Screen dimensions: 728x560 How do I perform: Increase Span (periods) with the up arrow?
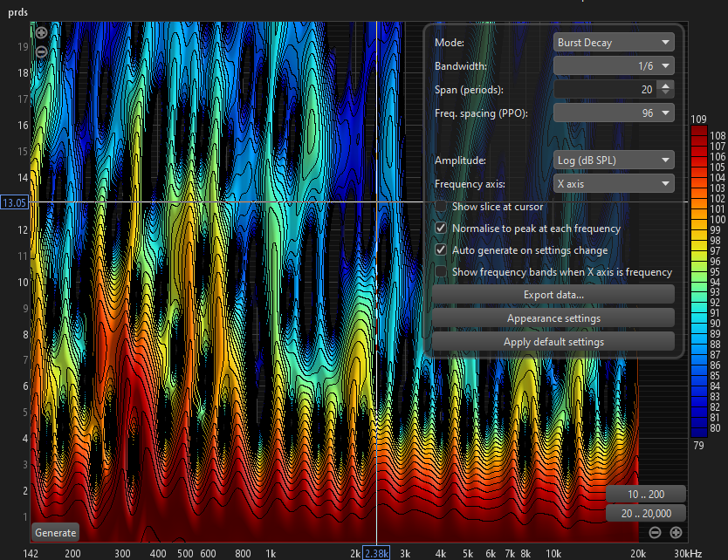[666, 85]
